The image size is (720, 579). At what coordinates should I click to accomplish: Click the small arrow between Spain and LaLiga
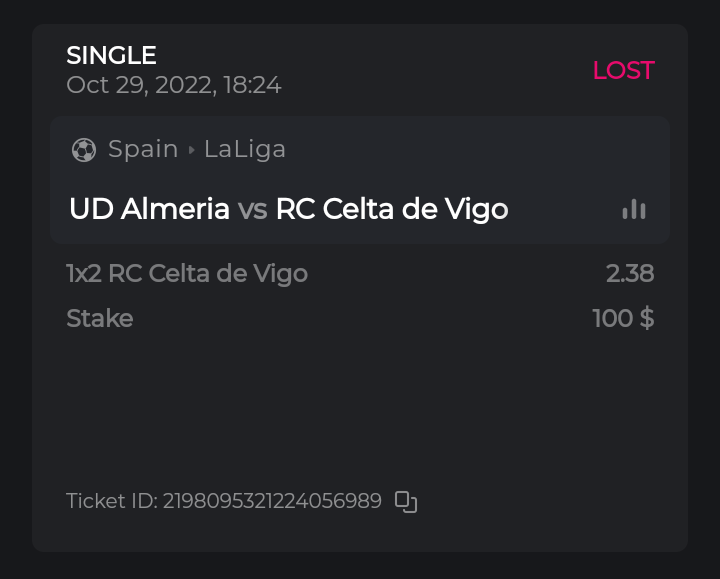point(191,150)
